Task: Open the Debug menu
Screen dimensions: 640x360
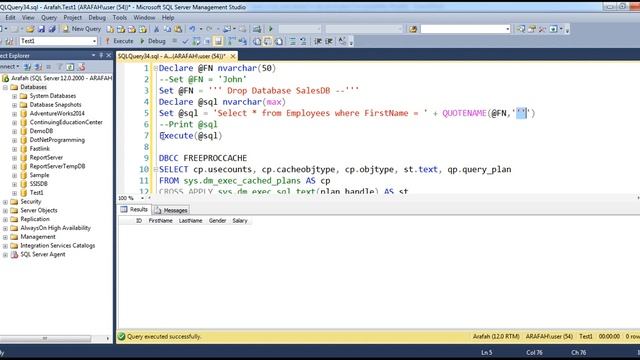Action: 97,18
